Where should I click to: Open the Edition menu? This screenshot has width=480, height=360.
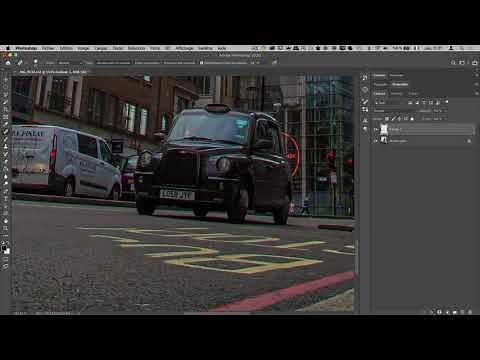[x=66, y=48]
